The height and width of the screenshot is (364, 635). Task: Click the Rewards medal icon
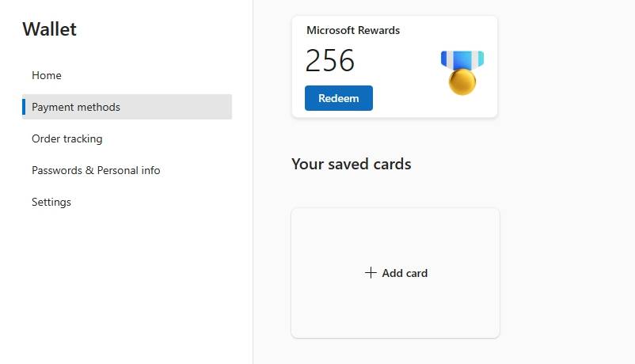click(462, 71)
